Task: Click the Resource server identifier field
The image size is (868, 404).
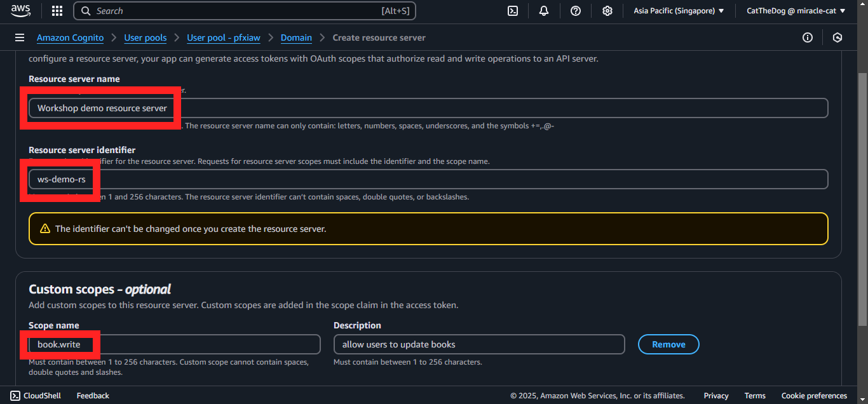Action: (x=428, y=179)
